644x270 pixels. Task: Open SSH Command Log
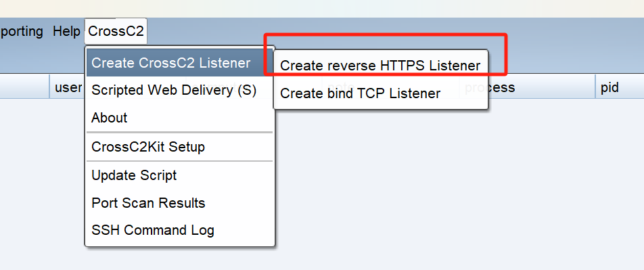click(179, 230)
